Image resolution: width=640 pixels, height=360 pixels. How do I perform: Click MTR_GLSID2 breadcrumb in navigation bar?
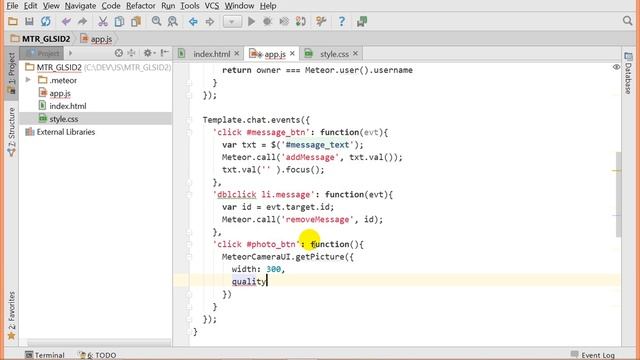(40, 39)
